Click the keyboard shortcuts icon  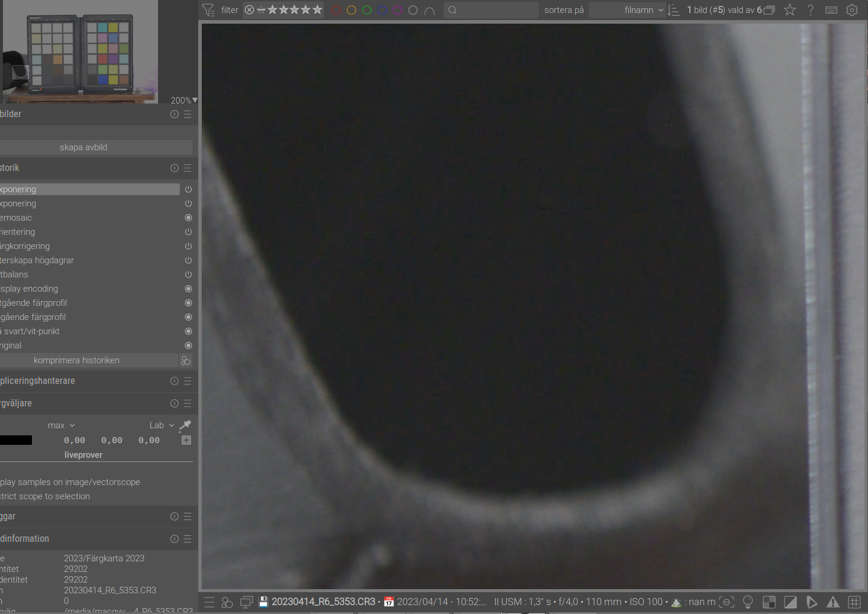pos(831,10)
